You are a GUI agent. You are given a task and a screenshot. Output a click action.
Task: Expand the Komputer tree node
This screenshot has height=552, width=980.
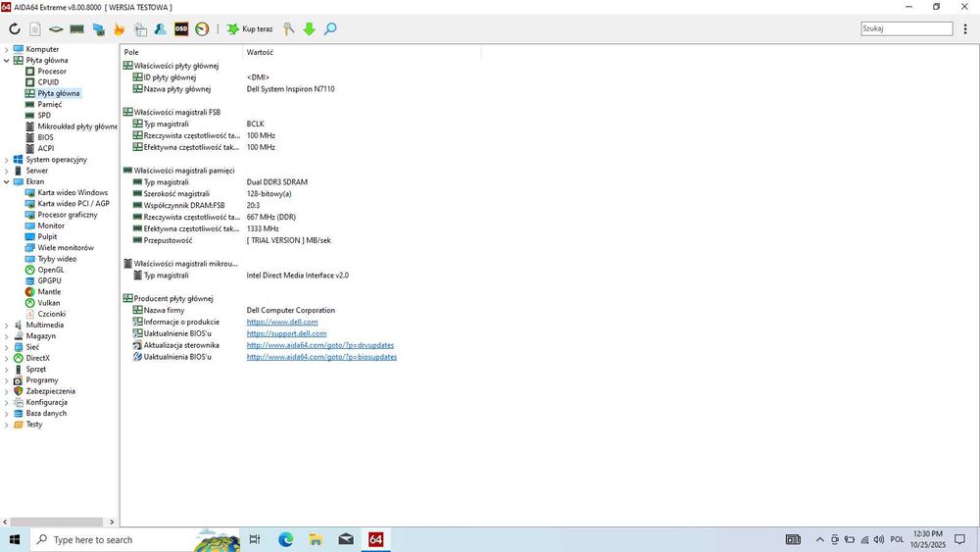click(6, 49)
